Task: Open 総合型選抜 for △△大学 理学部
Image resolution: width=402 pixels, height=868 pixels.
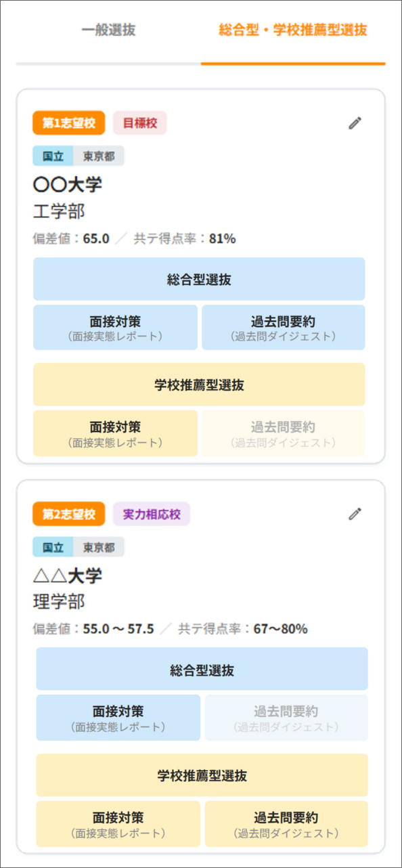Action: click(x=202, y=669)
